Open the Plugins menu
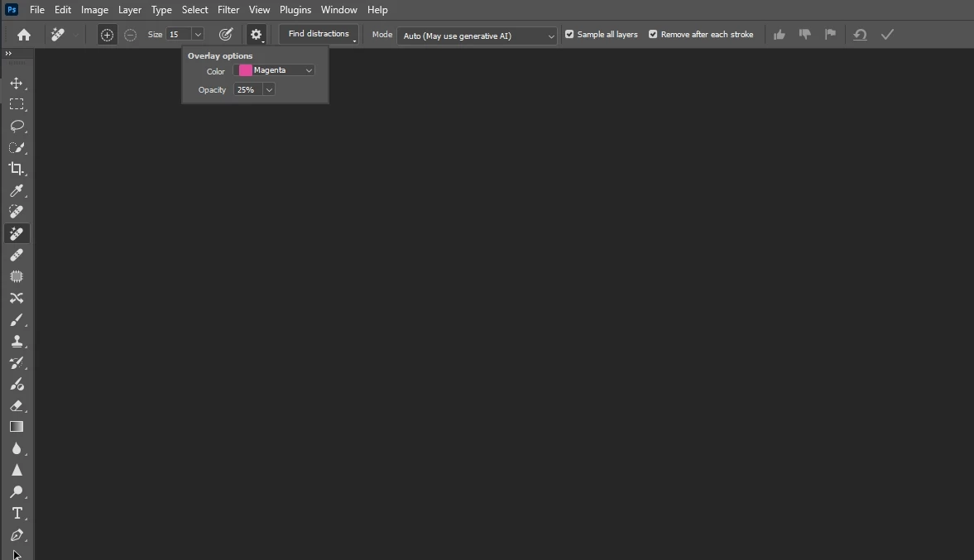The image size is (974, 560). click(x=295, y=10)
